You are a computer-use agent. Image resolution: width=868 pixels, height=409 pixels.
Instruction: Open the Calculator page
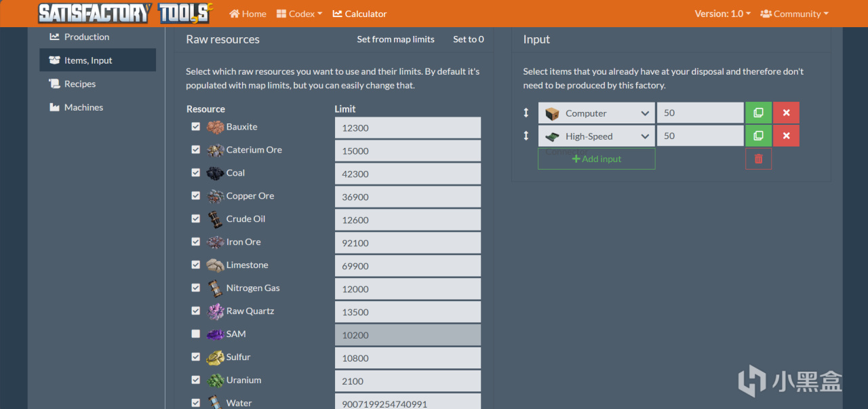point(360,14)
